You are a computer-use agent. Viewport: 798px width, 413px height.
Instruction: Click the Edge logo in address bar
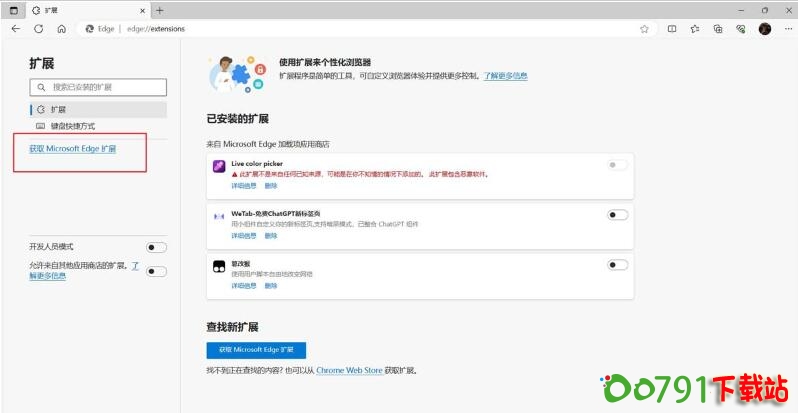tap(90, 29)
